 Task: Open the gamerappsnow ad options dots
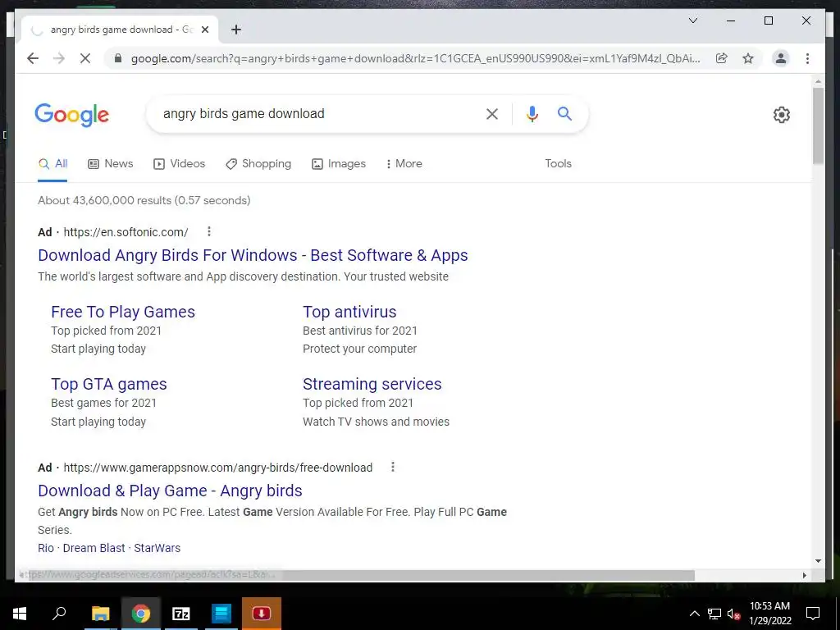393,467
